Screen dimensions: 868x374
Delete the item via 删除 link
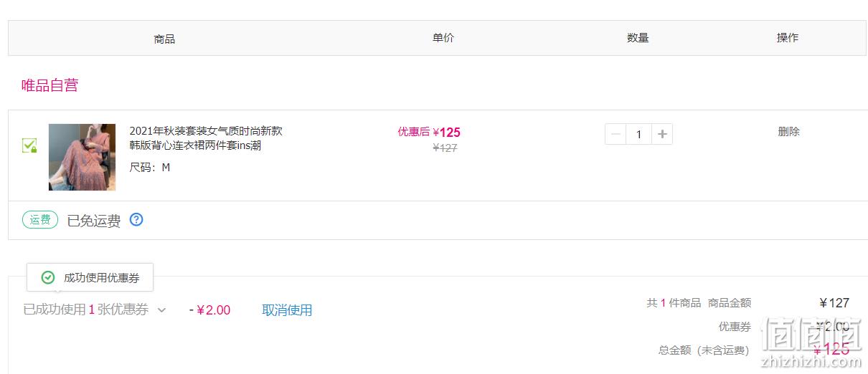(788, 132)
